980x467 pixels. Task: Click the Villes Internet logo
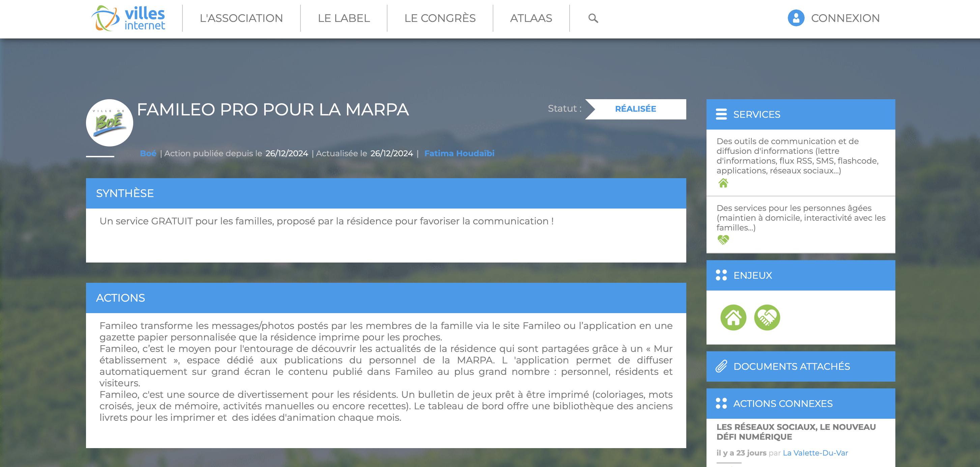(x=128, y=18)
